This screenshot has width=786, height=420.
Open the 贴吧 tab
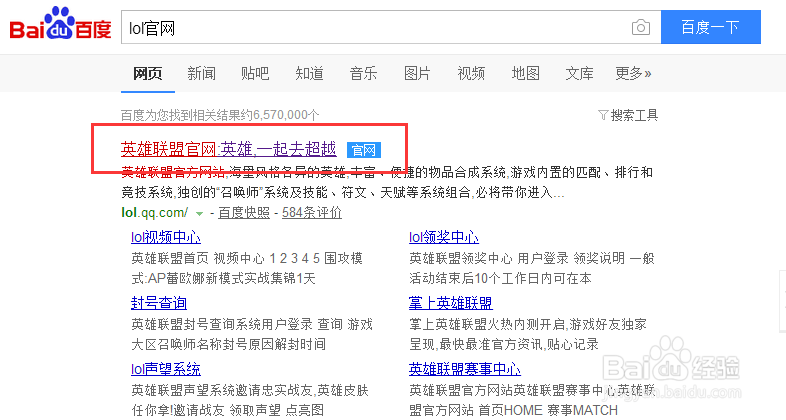pyautogui.click(x=255, y=74)
